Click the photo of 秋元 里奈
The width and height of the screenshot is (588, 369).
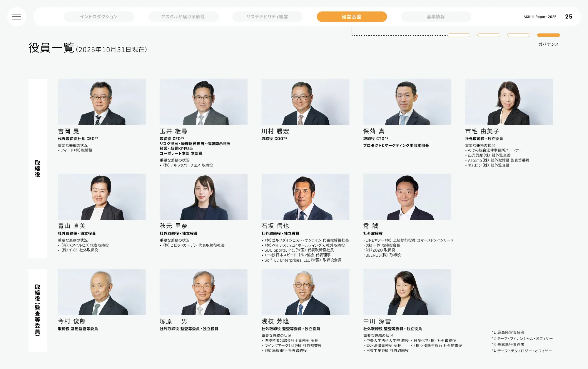(203, 197)
